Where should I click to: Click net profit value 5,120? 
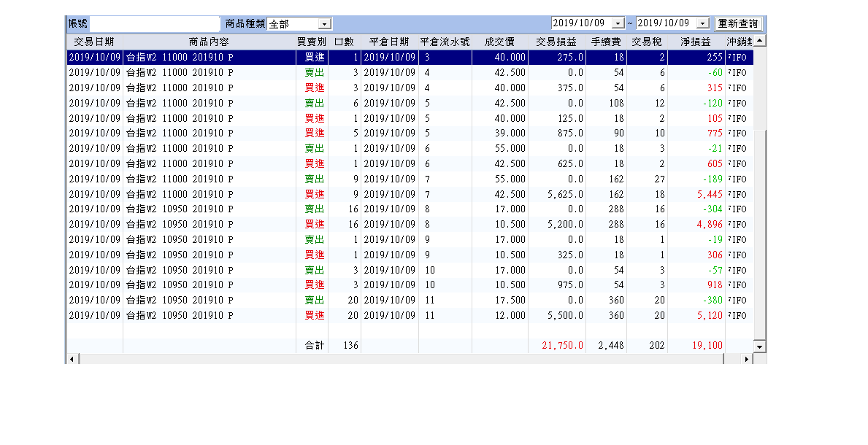click(710, 315)
